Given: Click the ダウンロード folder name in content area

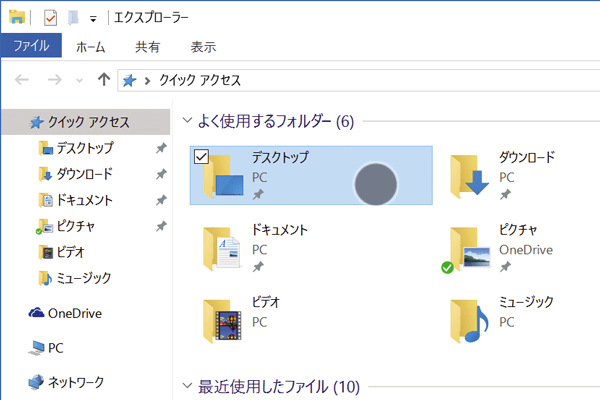Looking at the screenshot, I should click(527, 157).
